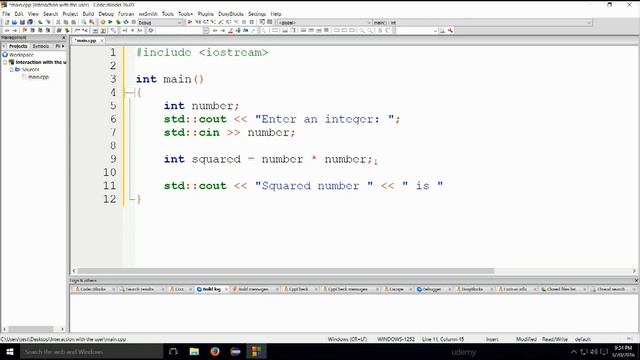Collapse the Sources folder node
Viewport: 640px width, 360px height.
pyautogui.click(x=11, y=69)
